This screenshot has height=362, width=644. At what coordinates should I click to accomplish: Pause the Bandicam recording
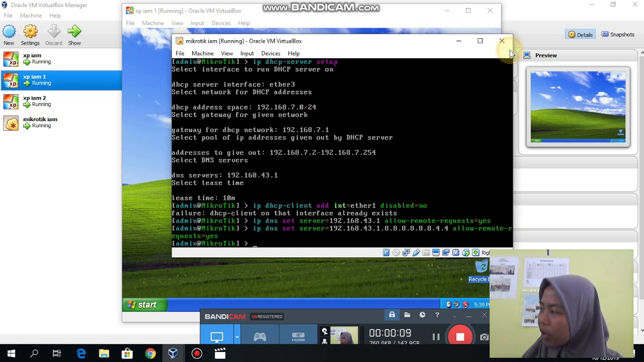[436, 337]
